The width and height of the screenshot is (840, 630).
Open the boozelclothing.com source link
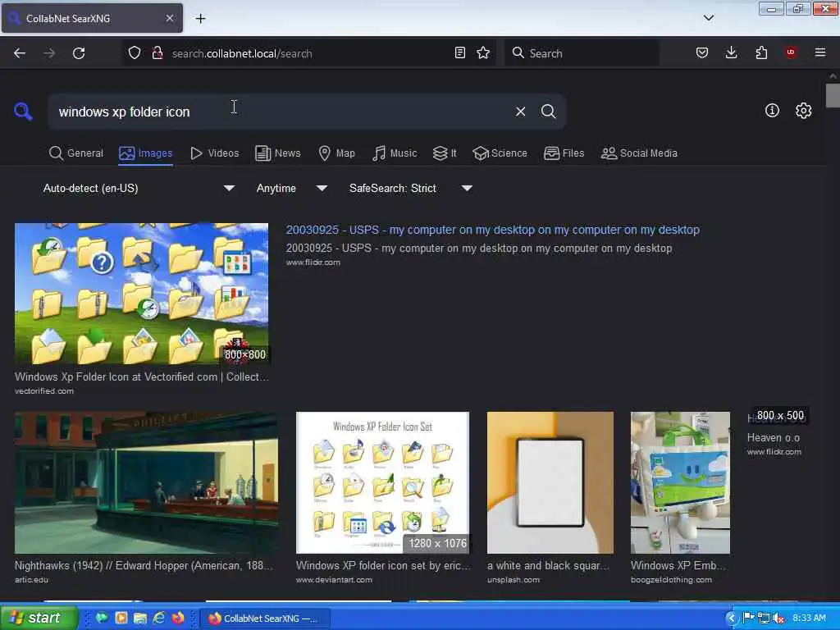[x=671, y=580]
